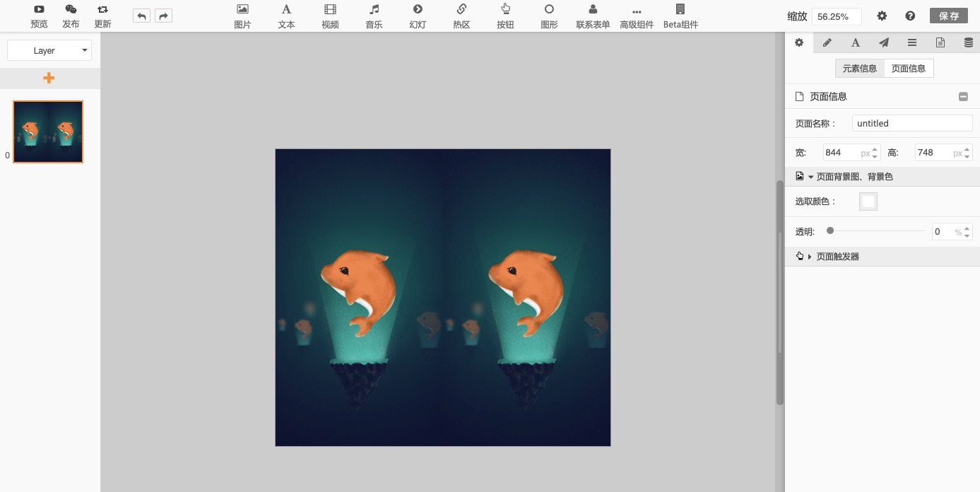
Task: Adjust the 高 height stepper arrows
Action: tap(968, 153)
